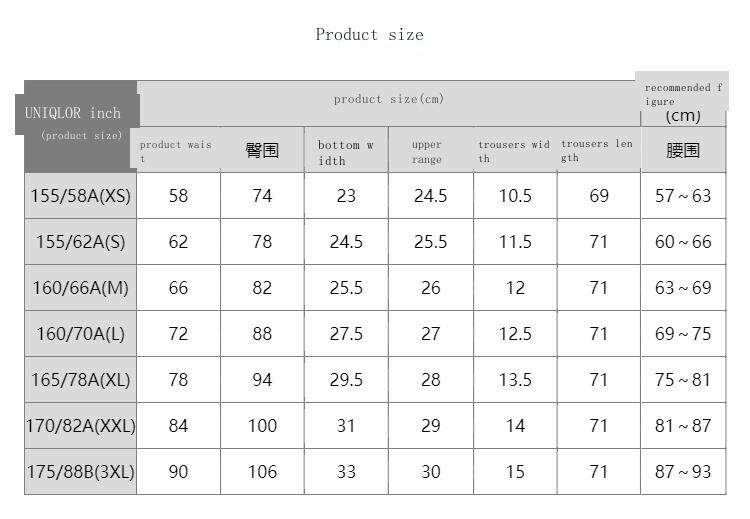Click the "product size(cm)" header
The height and width of the screenshot is (519, 750).
(388, 99)
